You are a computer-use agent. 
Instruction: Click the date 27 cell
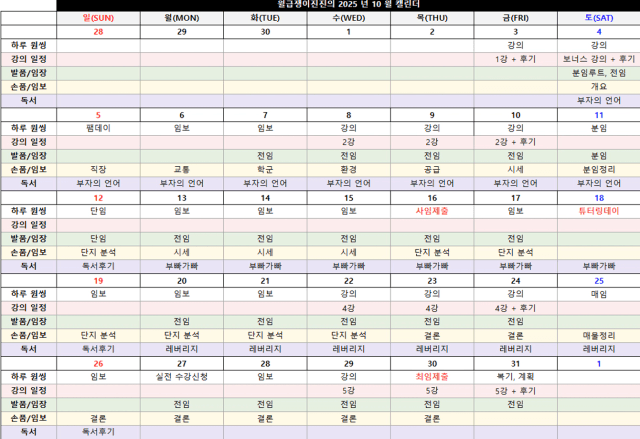click(x=182, y=364)
